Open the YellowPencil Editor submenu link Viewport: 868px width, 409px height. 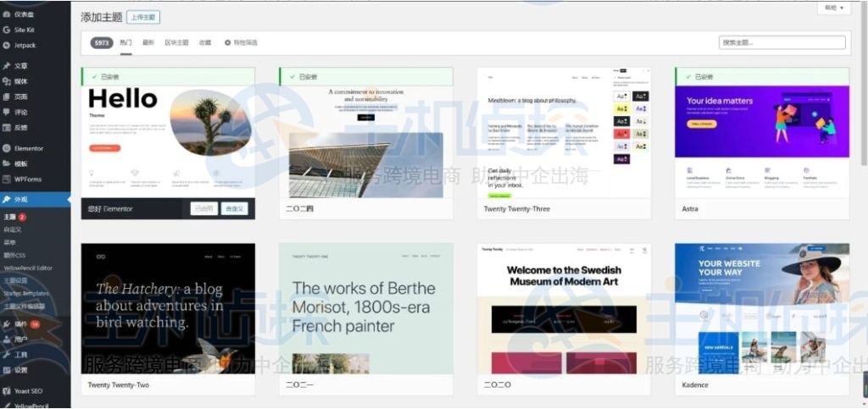click(27, 268)
